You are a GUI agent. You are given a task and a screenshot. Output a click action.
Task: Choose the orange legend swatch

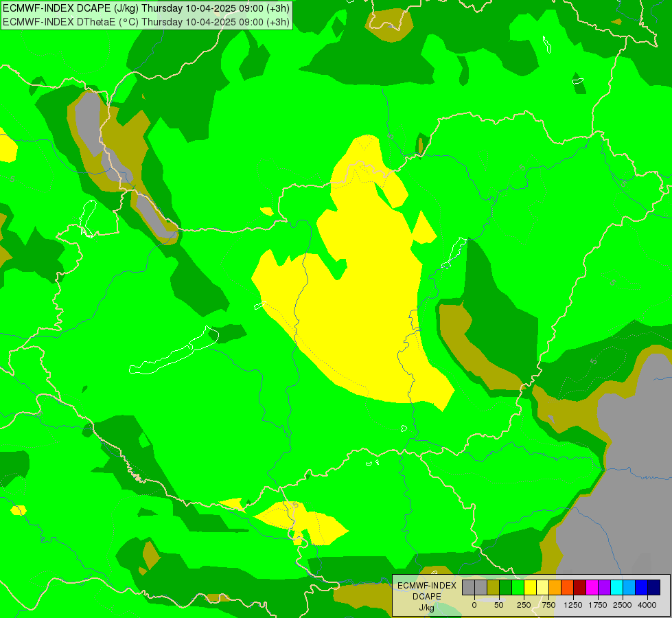(555, 587)
